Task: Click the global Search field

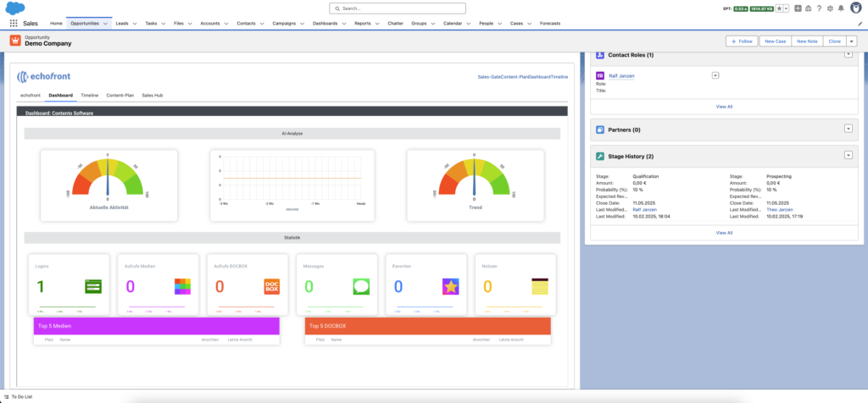Action: click(398, 8)
